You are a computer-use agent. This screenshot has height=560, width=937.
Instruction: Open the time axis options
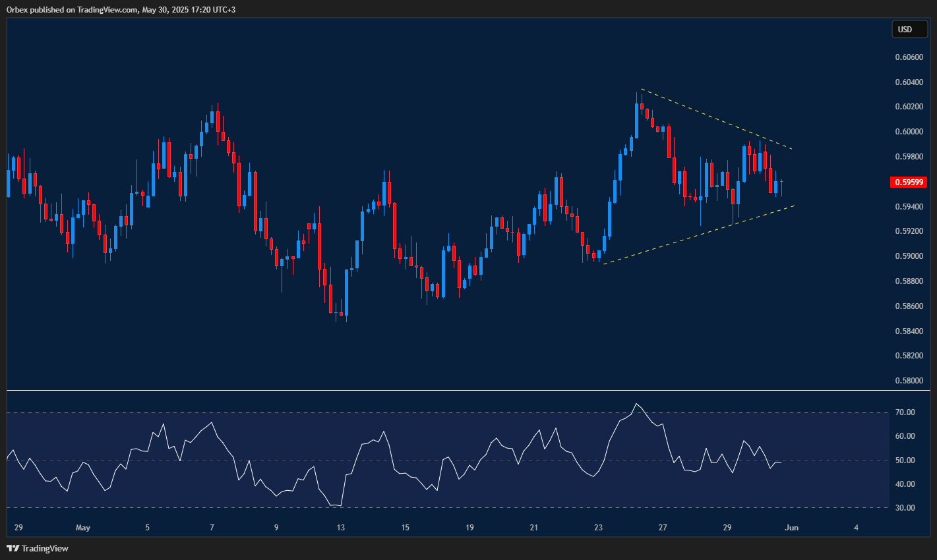(x=462, y=527)
